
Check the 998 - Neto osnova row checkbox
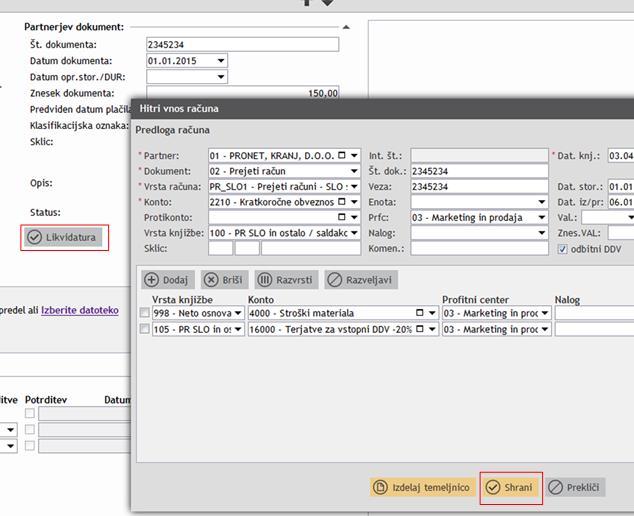coord(144,313)
